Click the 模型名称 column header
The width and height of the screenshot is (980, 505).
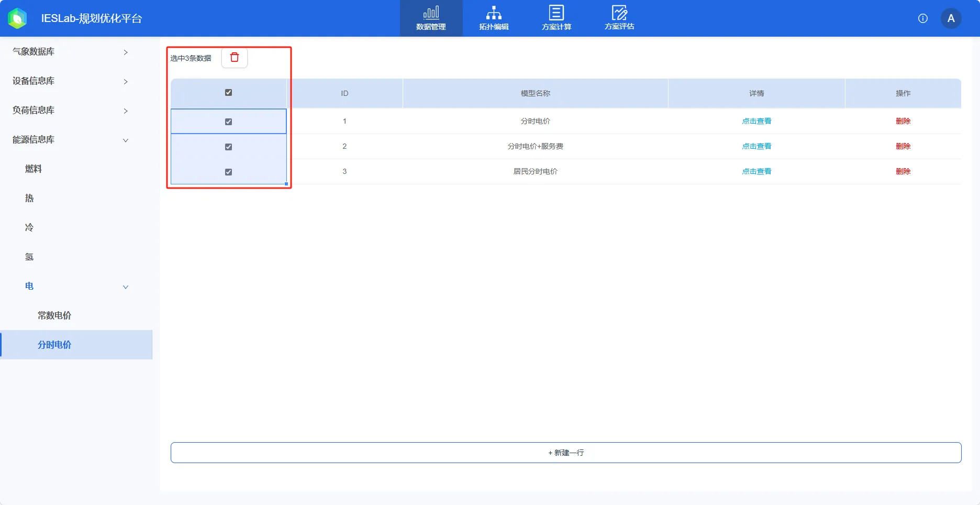coord(536,93)
